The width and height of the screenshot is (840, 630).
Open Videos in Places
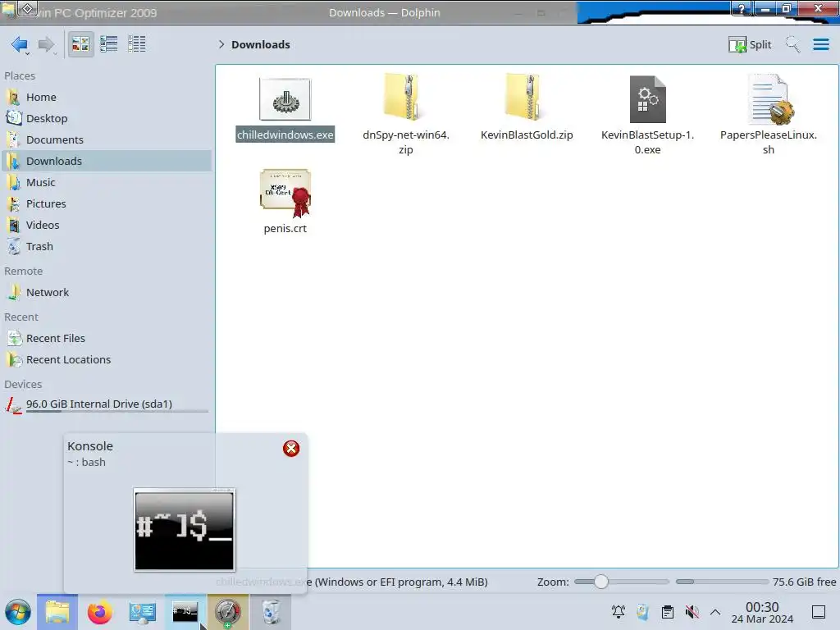pyautogui.click(x=107, y=226)
